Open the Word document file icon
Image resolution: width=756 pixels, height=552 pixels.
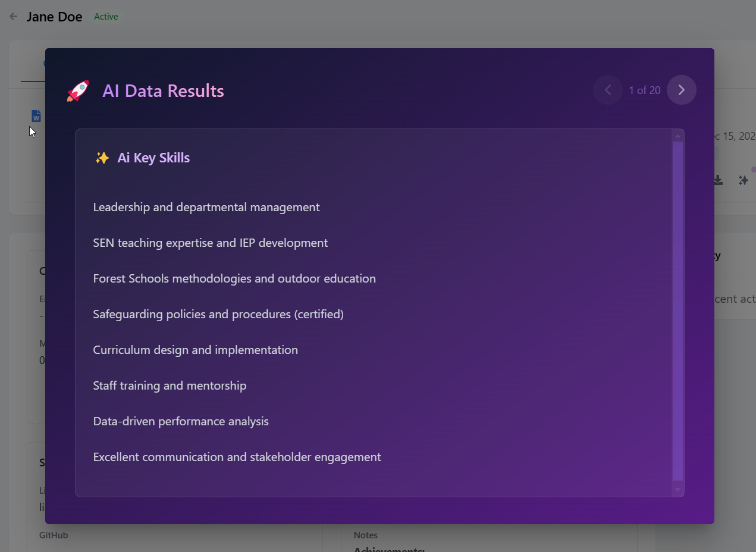(x=36, y=115)
